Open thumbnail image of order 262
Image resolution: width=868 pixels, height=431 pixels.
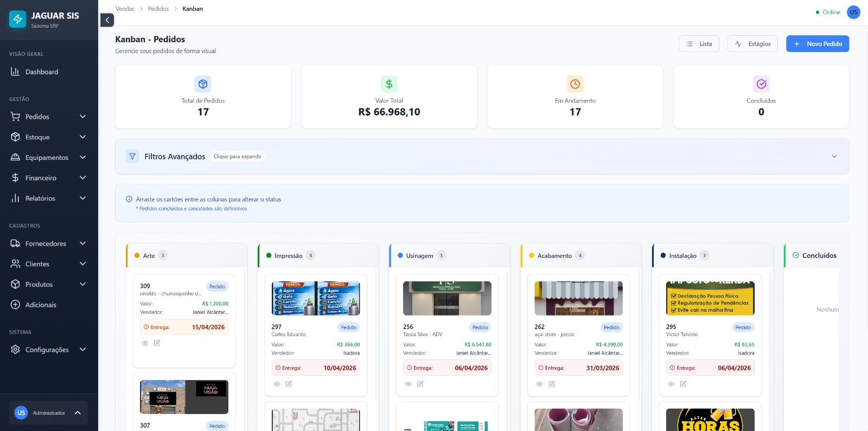(x=578, y=298)
